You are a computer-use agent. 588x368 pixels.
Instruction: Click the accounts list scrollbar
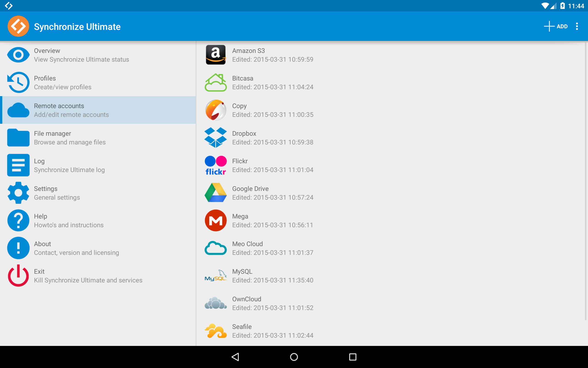(x=585, y=181)
